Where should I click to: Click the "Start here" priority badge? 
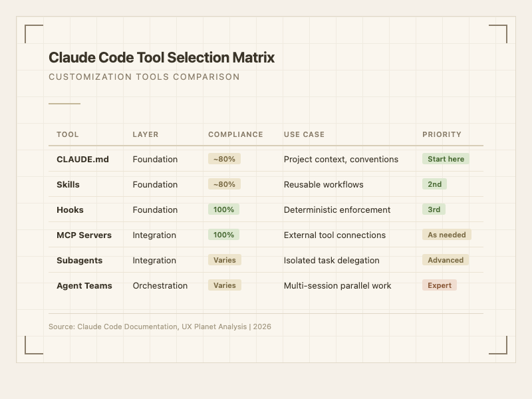tap(446, 159)
